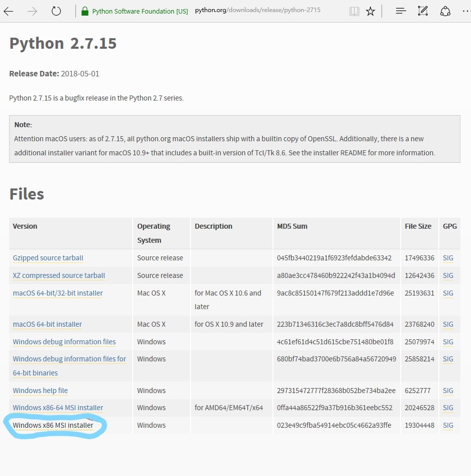
Task: Click description 'for Mac OS X 10.6 and later'
Action: 228,300
